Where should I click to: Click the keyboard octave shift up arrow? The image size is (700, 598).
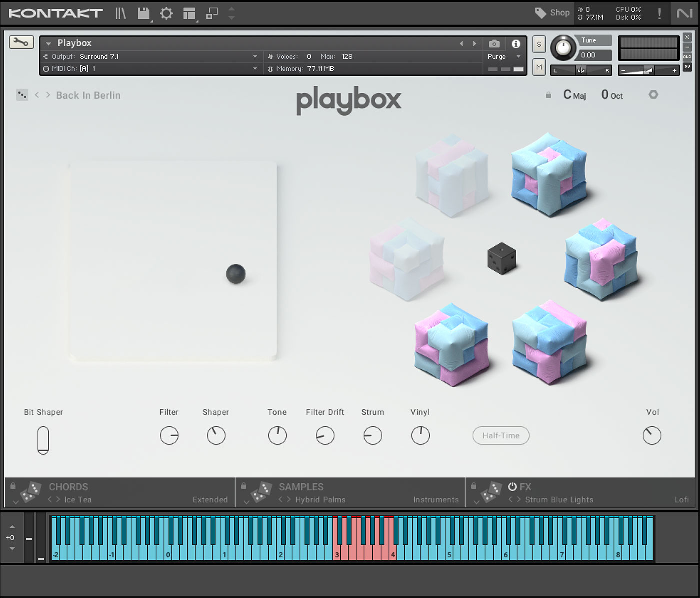click(12, 527)
